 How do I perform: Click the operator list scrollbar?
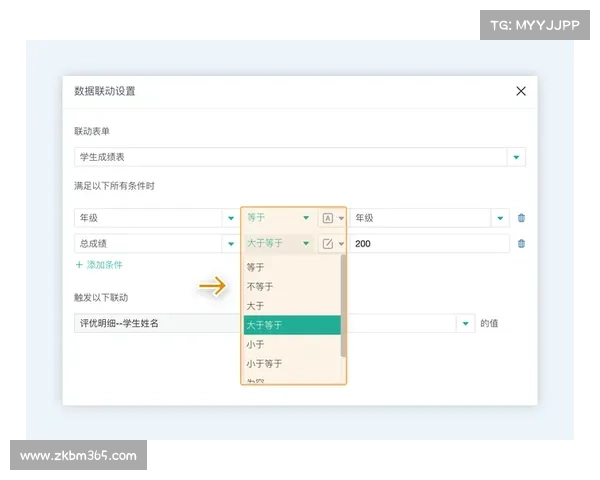click(x=343, y=305)
